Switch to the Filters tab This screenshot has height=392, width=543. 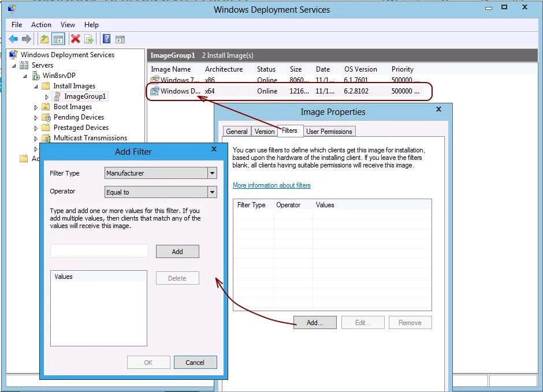coord(289,130)
